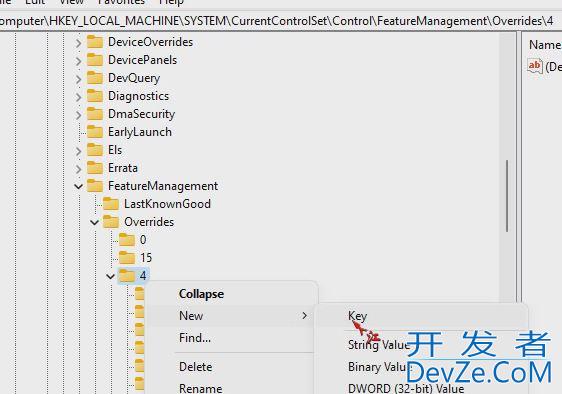This screenshot has height=394, width=562.
Task: Select the DevQuery key label
Action: [x=134, y=78]
